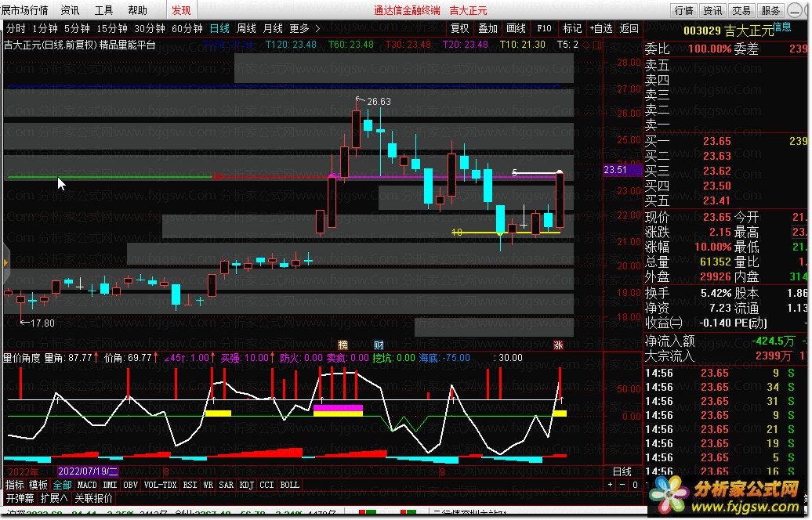
Task: Toggle the 开弹幕 button
Action: tap(20, 498)
